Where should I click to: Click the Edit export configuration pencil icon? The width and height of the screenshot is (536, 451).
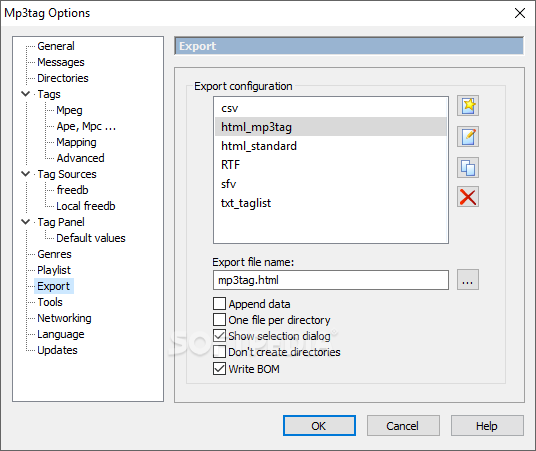tap(468, 136)
